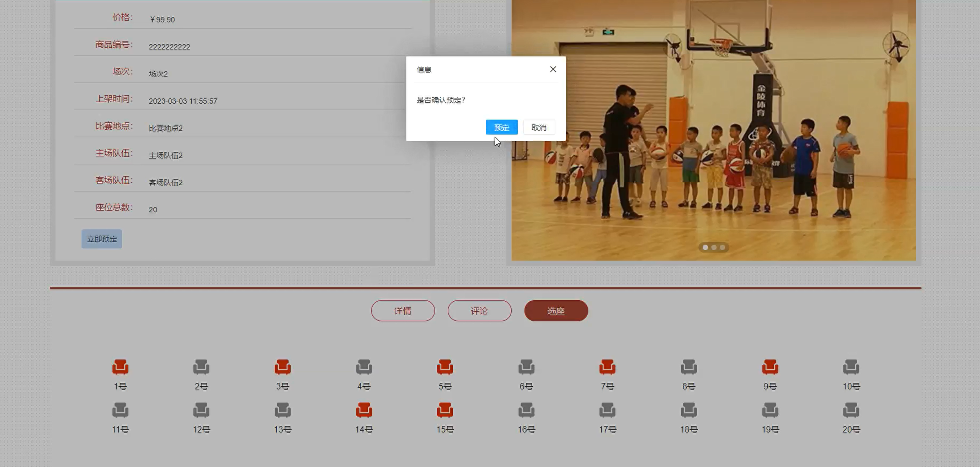This screenshot has height=467, width=980.
Task: Click away team value 客场队伍2
Action: pyautogui.click(x=165, y=183)
